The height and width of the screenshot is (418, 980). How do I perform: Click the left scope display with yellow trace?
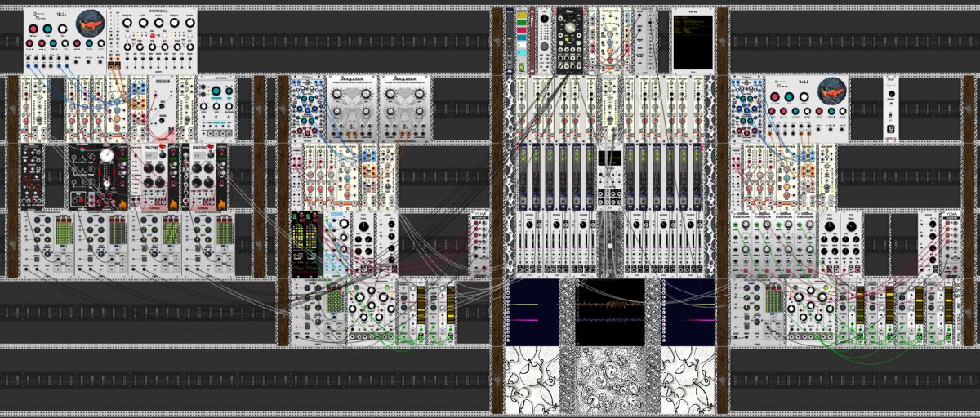(x=533, y=313)
